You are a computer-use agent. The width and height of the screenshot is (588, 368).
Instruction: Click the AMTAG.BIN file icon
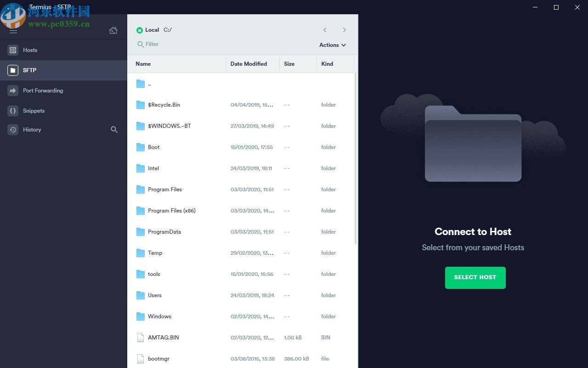click(141, 338)
